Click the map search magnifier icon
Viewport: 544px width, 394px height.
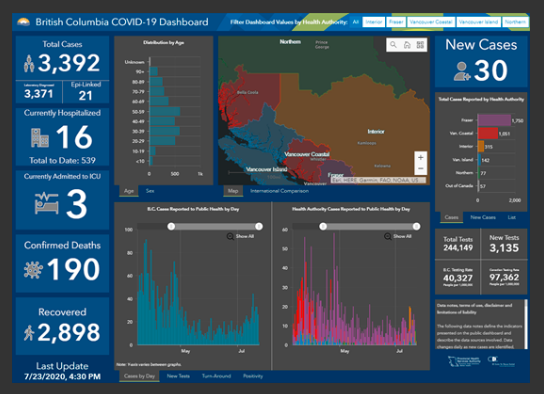pyautogui.click(x=393, y=45)
